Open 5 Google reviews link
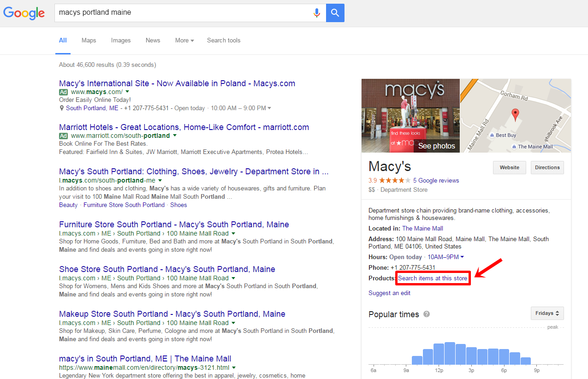588x379 pixels. click(x=436, y=180)
